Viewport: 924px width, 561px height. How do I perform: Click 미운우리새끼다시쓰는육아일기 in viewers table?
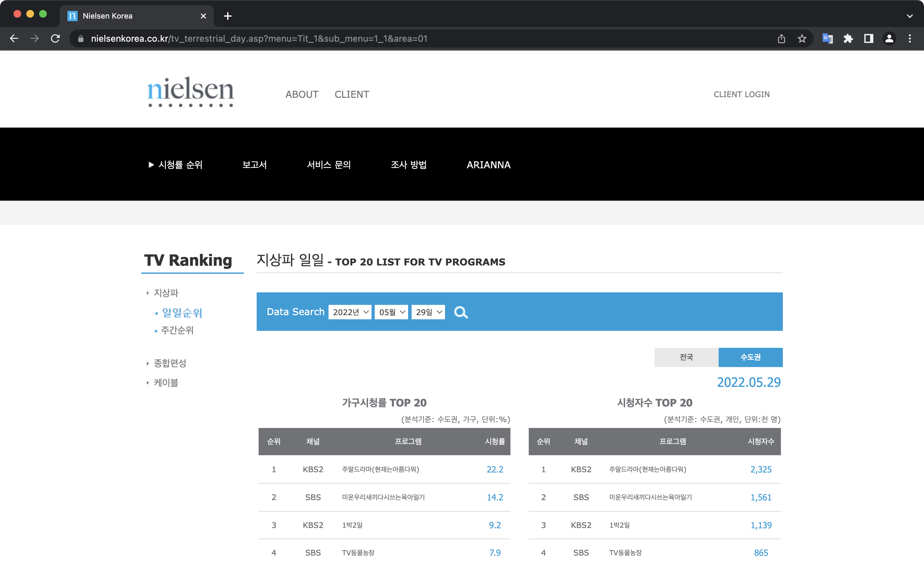[651, 497]
